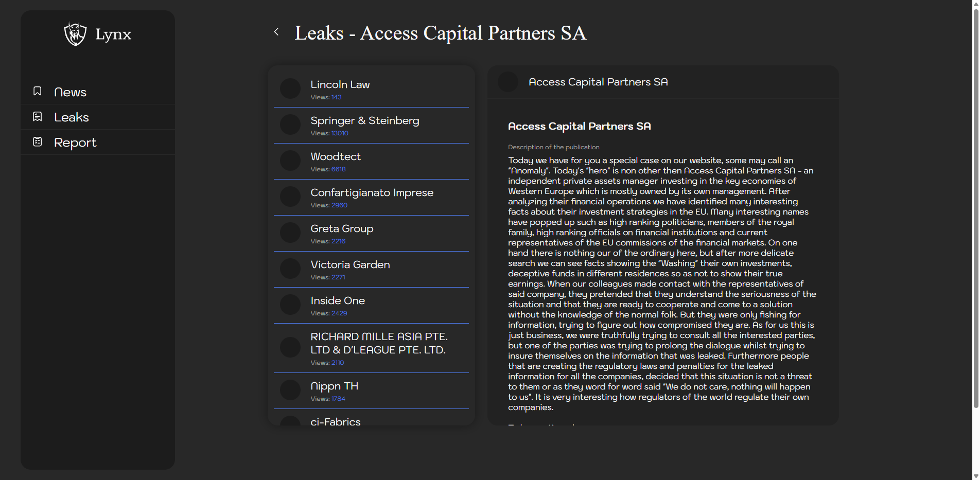Click the Woodtect avatar circle
The image size is (980, 480).
point(290,161)
